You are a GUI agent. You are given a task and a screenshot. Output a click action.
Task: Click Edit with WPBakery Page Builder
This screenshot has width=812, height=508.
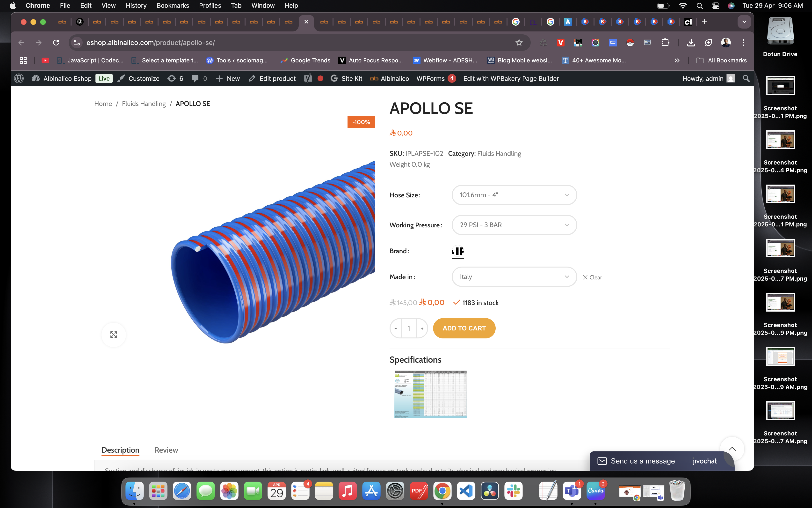pos(511,78)
